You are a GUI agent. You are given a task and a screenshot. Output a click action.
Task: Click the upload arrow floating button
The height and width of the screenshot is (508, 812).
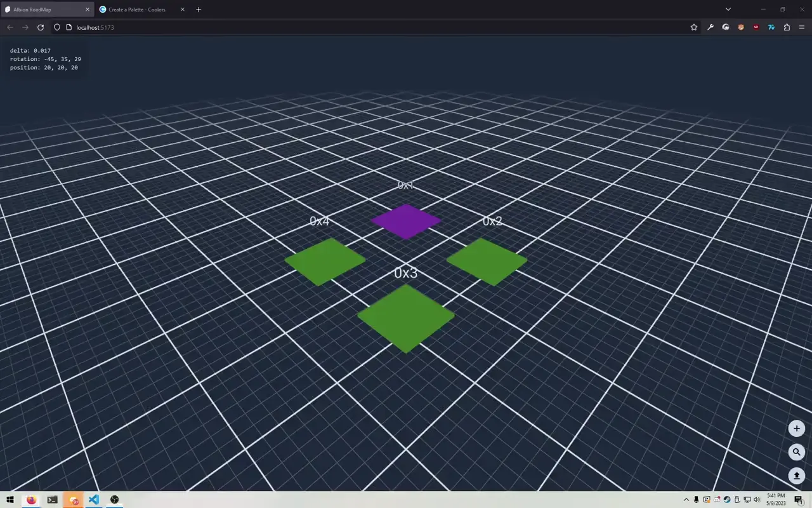tap(796, 476)
